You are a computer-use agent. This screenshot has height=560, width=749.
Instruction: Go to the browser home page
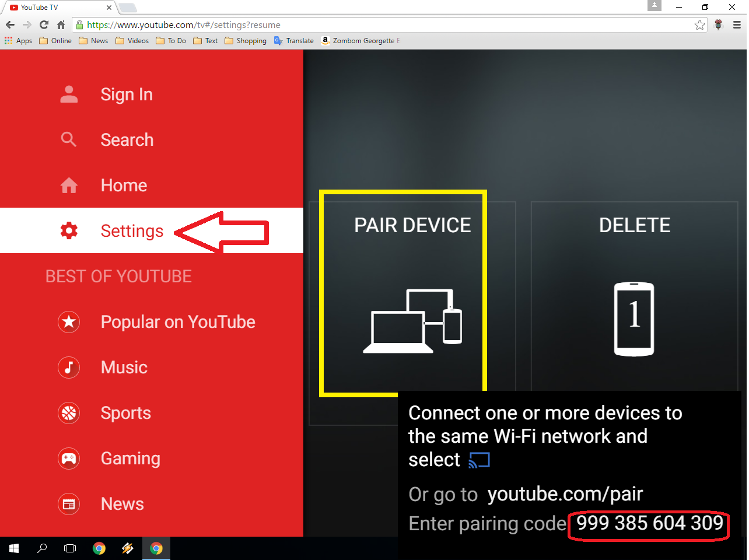click(61, 24)
